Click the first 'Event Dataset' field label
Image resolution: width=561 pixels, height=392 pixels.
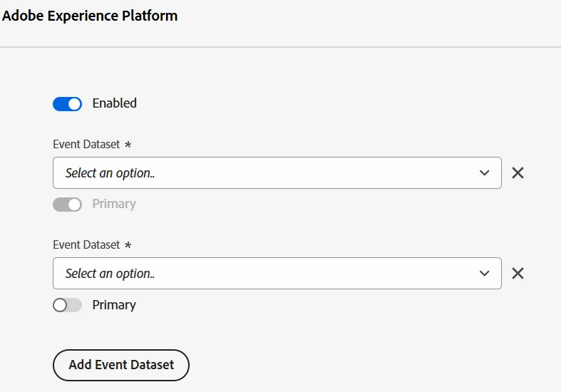pyautogui.click(x=86, y=144)
